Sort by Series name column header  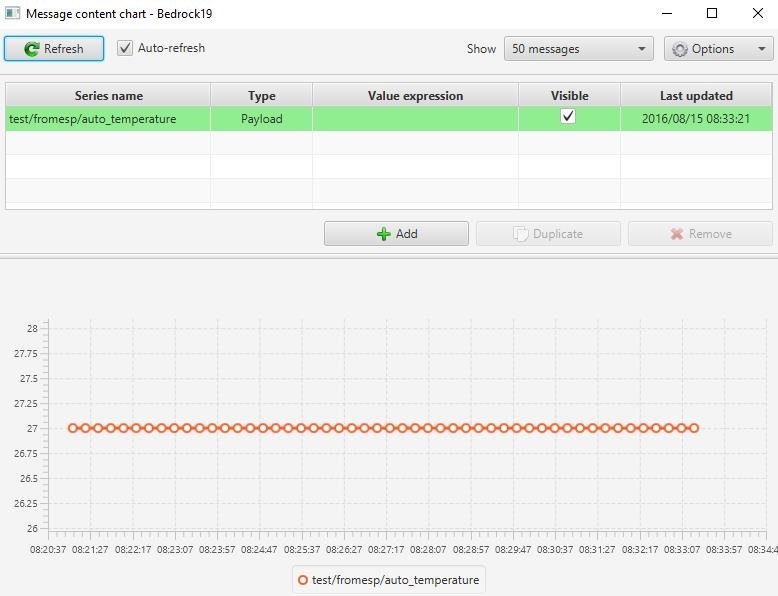108,96
